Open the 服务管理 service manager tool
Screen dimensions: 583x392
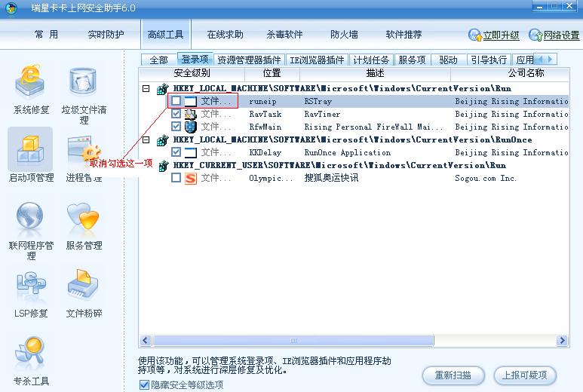pos(84,226)
